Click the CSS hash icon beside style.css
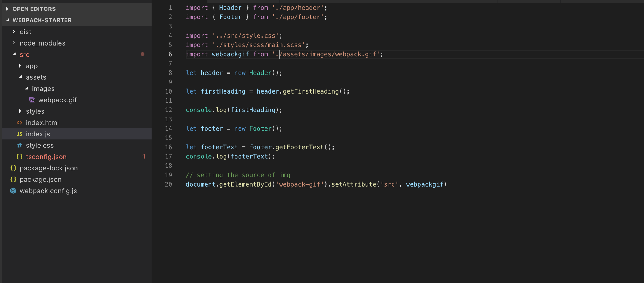 pyautogui.click(x=19, y=145)
